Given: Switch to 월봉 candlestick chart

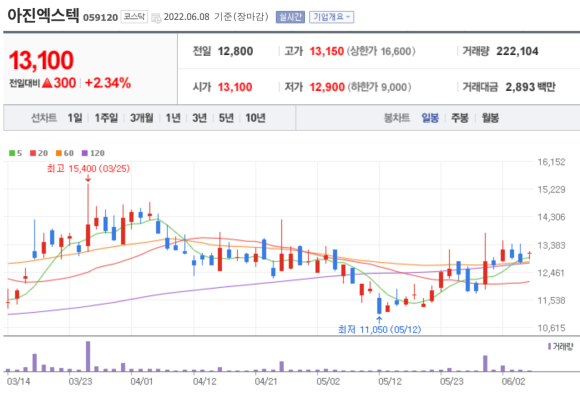Looking at the screenshot, I should 490,118.
